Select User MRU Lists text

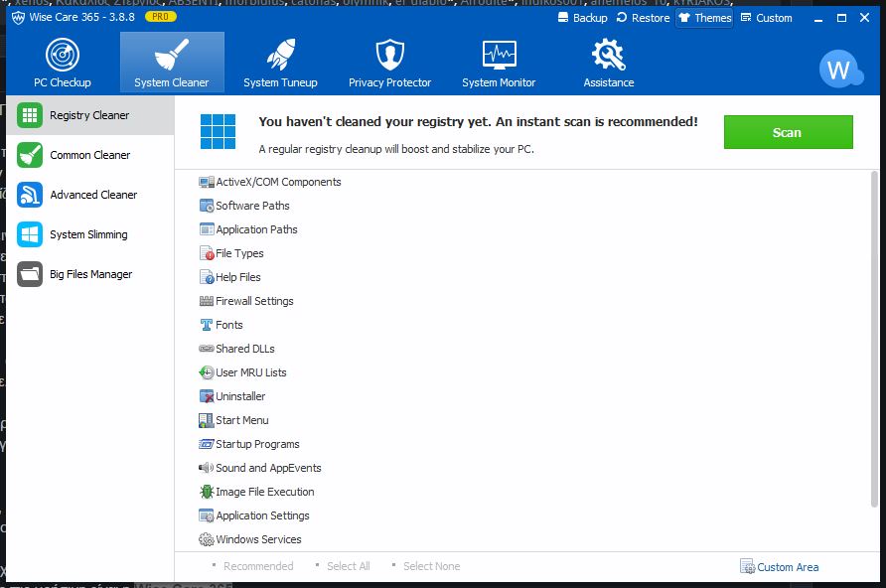(251, 372)
